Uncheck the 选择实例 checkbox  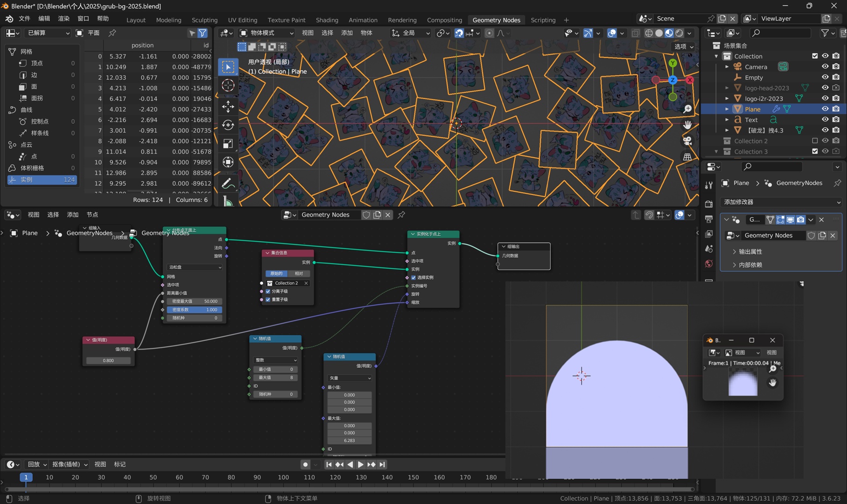click(413, 277)
